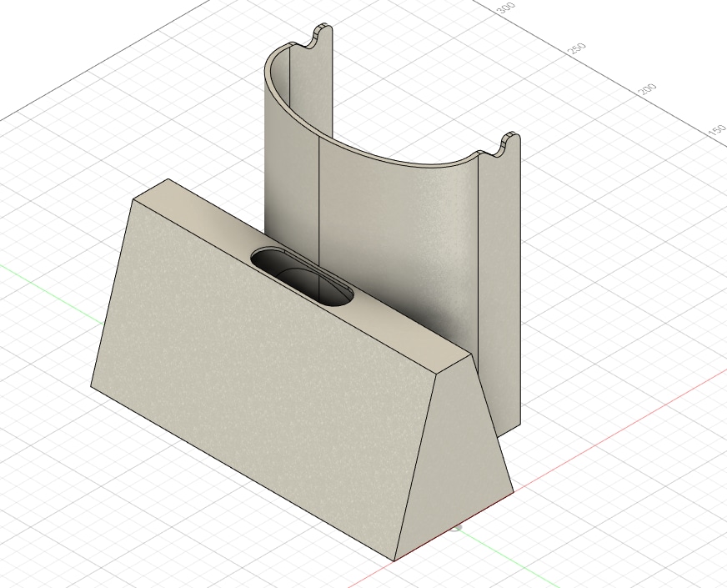Select the right hook tab on the shell top
Image resolution: width=727 pixels, height=588 pixels.
click(506, 144)
